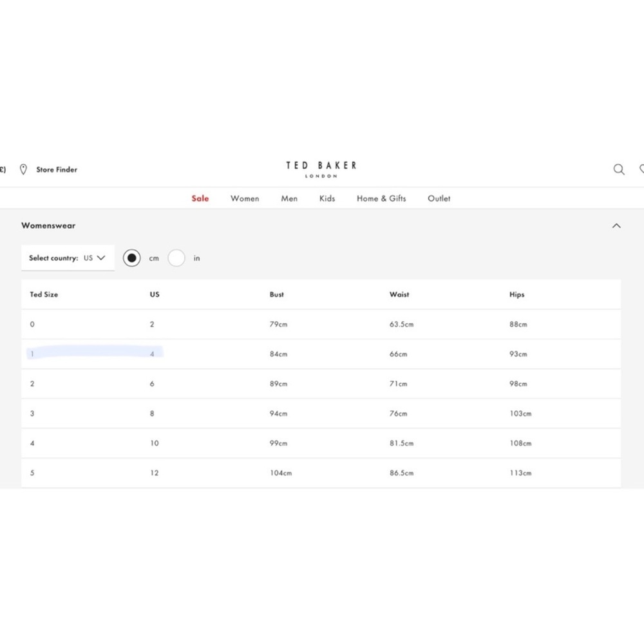The image size is (644, 644).
Task: Click the Womenswear heading
Action: 48,225
